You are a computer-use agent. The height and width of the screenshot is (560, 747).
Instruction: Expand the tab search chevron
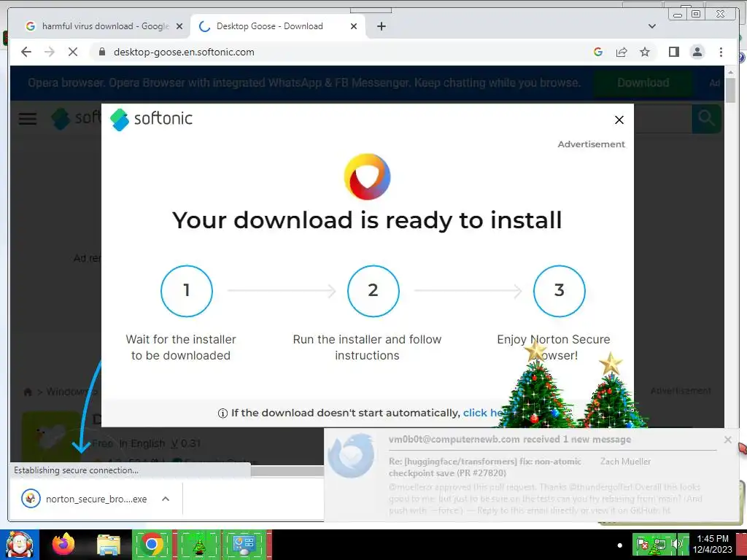[652, 26]
